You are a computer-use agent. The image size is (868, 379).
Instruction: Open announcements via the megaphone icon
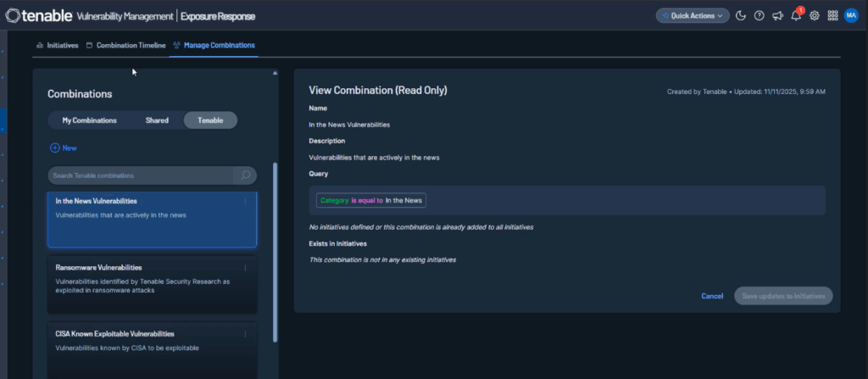point(777,15)
